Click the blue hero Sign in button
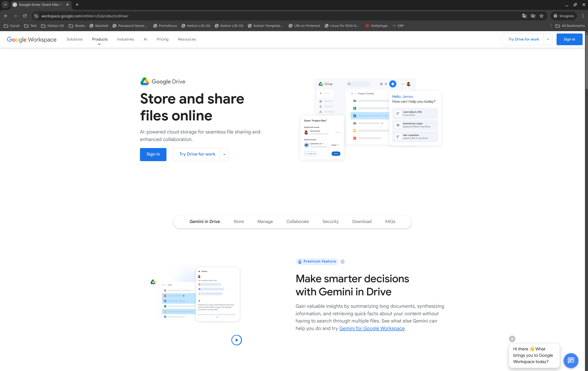The height and width of the screenshot is (371, 588). coord(153,154)
